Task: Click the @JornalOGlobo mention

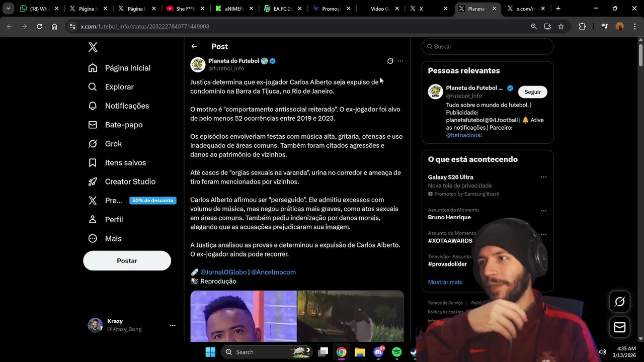Action: (223, 272)
